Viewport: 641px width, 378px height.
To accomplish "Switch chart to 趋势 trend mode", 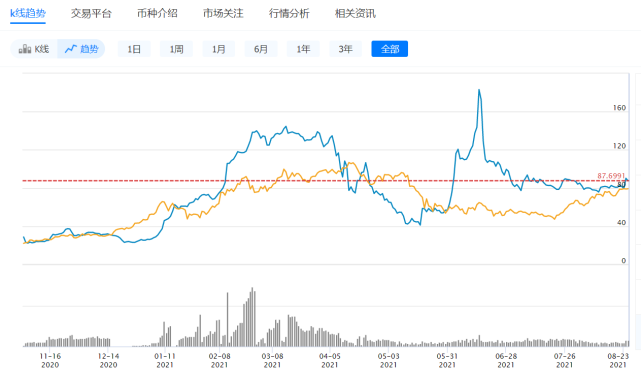I will click(81, 49).
